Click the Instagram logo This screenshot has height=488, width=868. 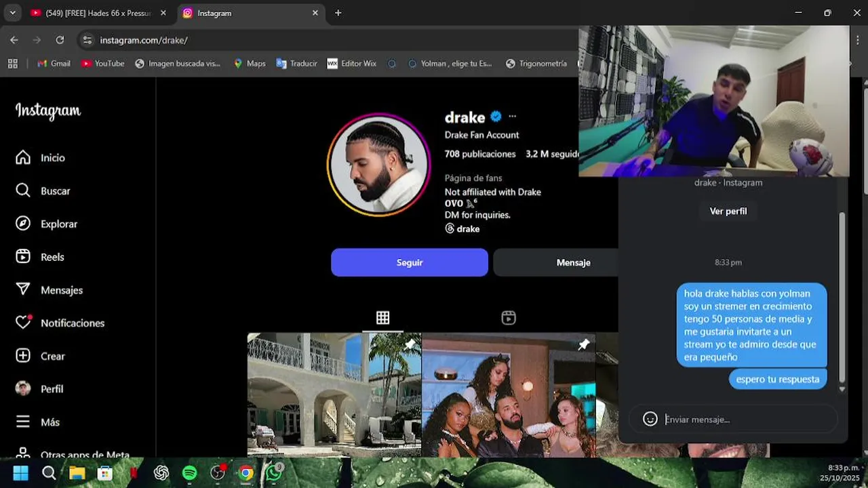48,111
